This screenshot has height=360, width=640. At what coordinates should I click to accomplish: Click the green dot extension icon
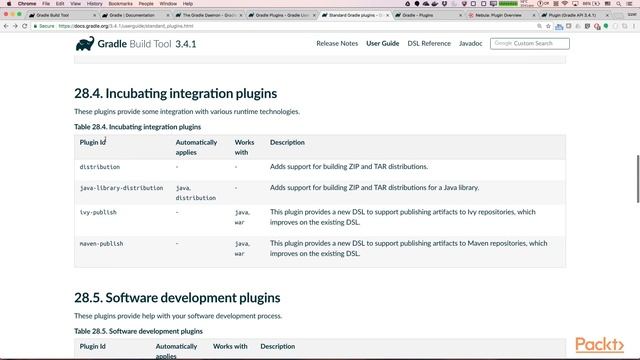[606, 26]
